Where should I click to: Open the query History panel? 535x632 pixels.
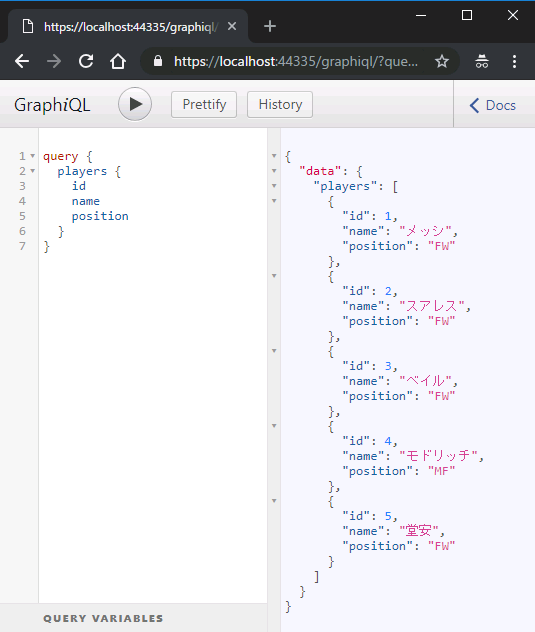coord(280,105)
